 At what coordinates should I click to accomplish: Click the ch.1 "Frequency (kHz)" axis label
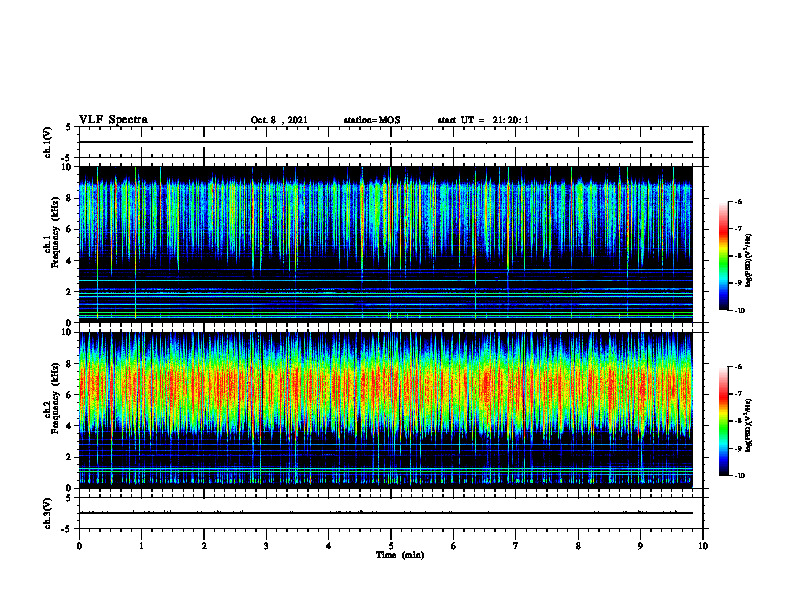point(55,231)
